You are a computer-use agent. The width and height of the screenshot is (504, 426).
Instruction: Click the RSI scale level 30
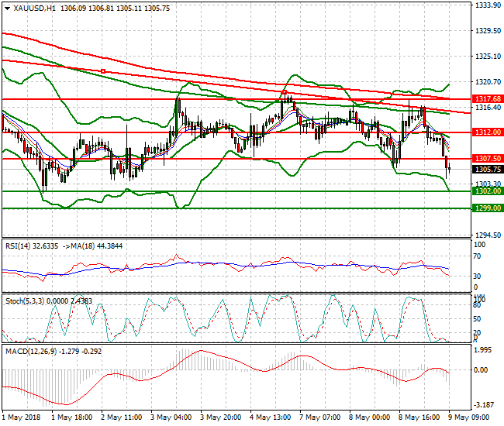(478, 276)
